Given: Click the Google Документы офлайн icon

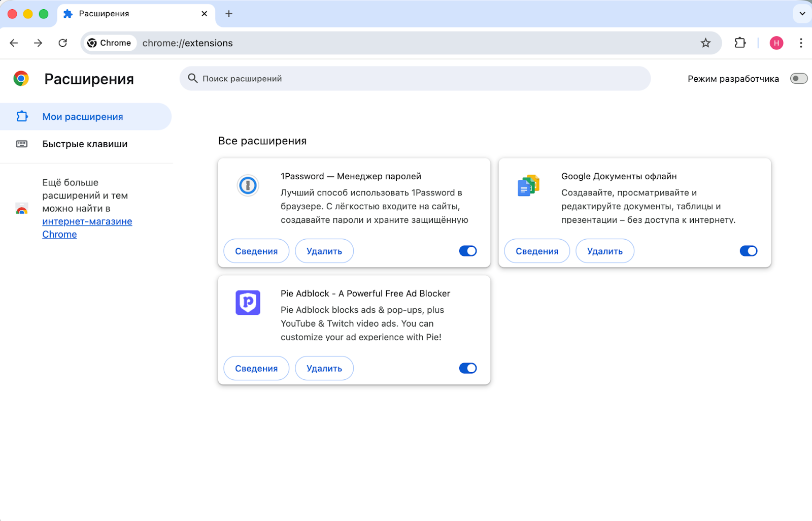Looking at the screenshot, I should (x=528, y=185).
